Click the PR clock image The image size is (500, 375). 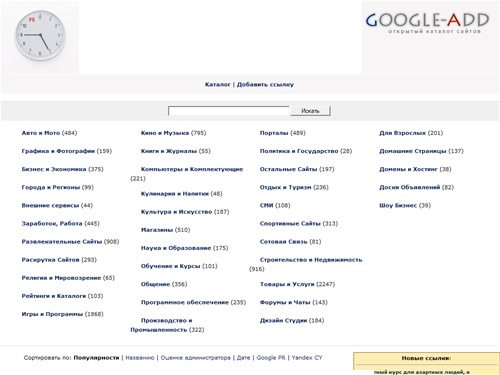(x=40, y=37)
